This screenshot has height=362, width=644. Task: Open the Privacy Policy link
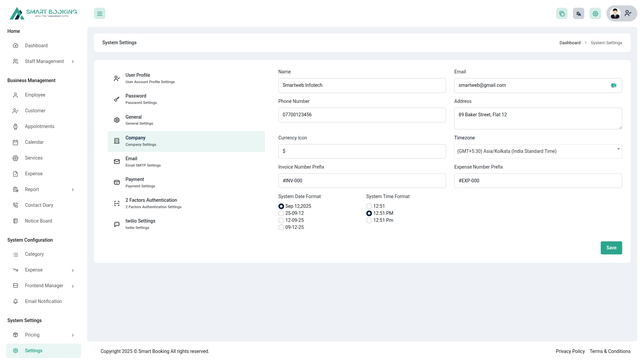(x=570, y=351)
